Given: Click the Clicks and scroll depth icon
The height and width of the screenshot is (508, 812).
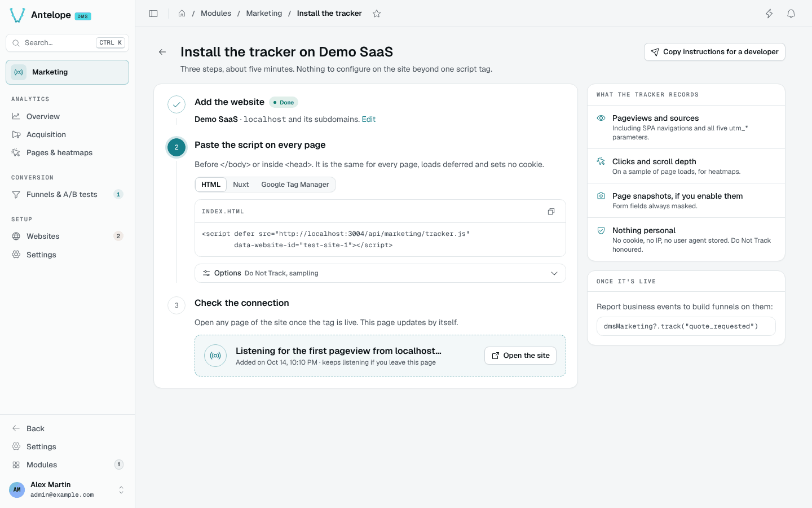Looking at the screenshot, I should tap(601, 161).
